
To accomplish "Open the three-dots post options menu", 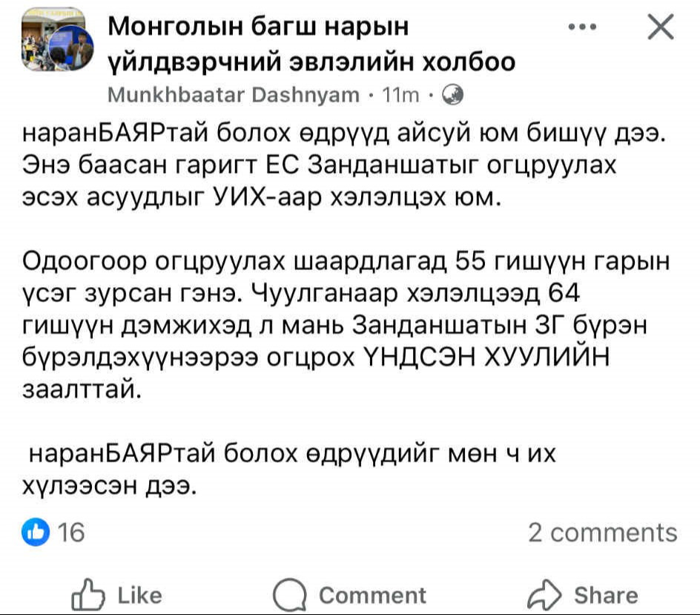I will pos(581,27).
